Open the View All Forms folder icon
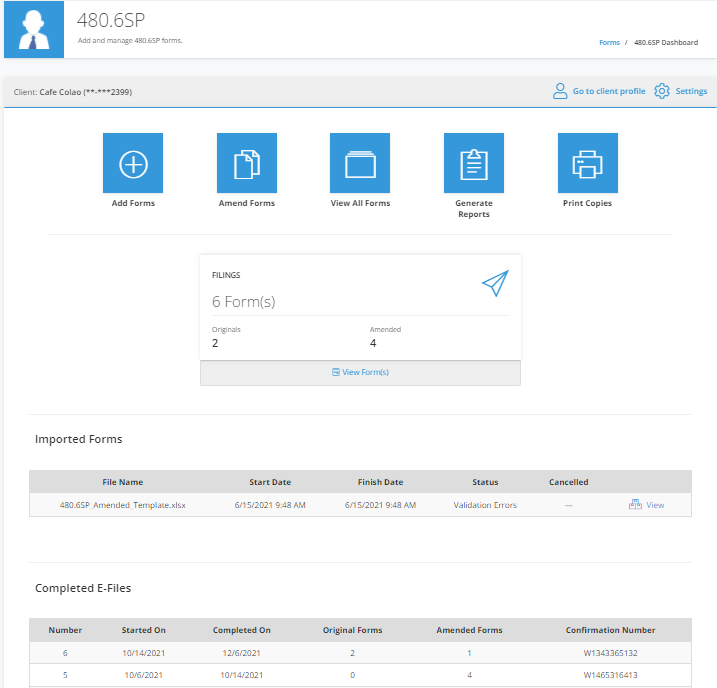This screenshot has width=717, height=688. [x=360, y=163]
